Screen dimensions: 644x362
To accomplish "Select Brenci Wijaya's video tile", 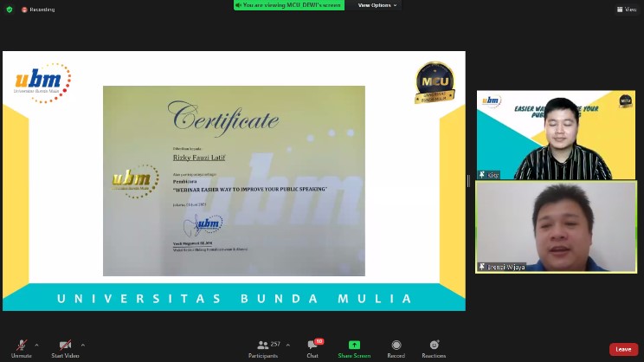I will [556, 227].
